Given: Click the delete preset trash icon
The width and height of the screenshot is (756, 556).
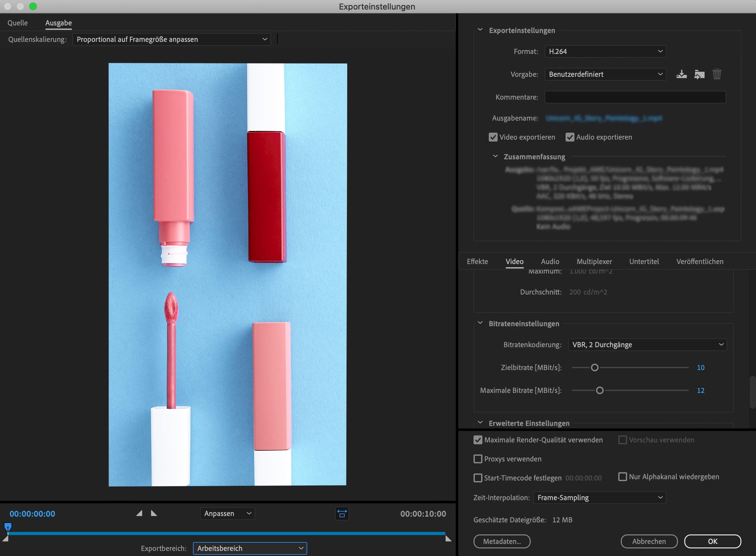Looking at the screenshot, I should (x=717, y=74).
